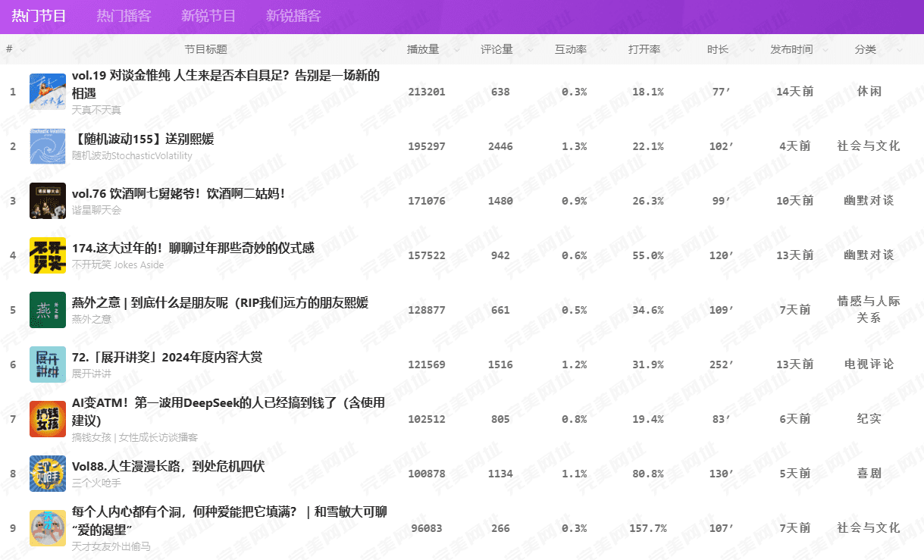Select play count 96083

click(x=427, y=528)
